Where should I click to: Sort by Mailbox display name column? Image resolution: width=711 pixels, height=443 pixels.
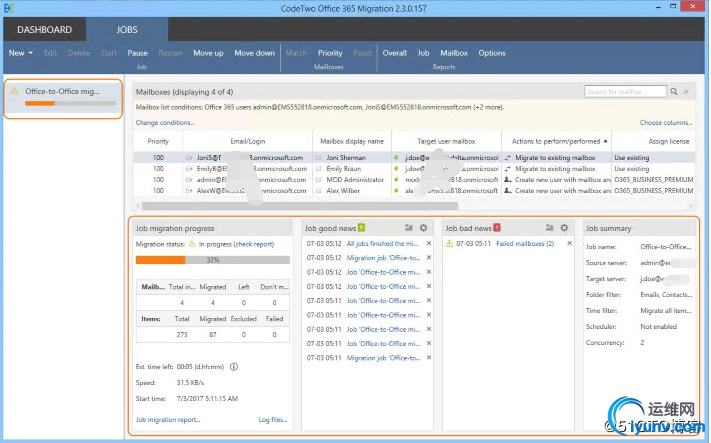tap(352, 141)
